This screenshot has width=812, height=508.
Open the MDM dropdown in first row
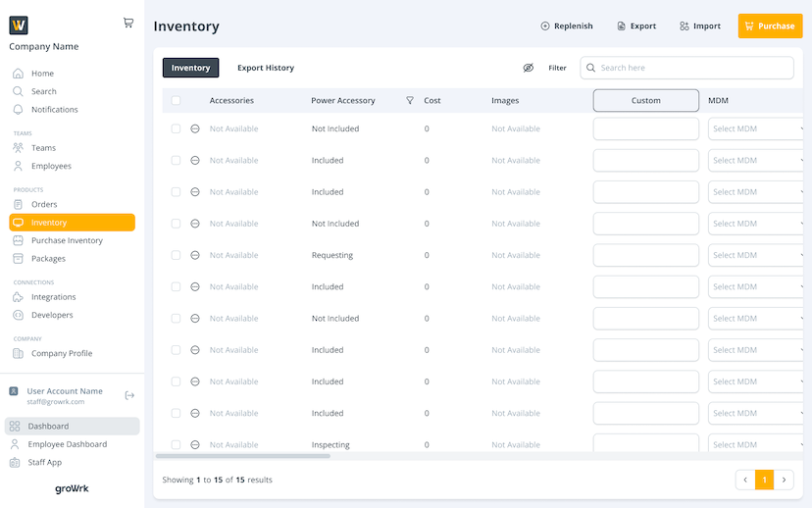[756, 128]
